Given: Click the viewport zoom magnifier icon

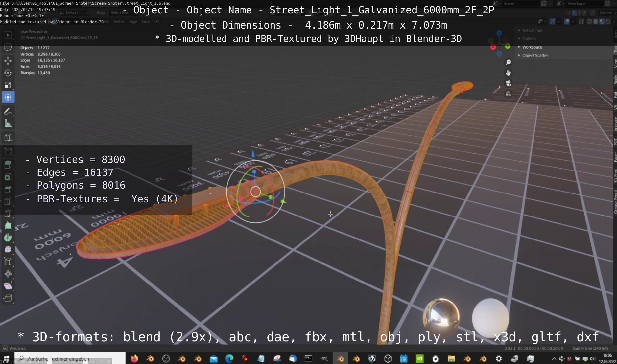Looking at the screenshot, I should click(508, 62).
